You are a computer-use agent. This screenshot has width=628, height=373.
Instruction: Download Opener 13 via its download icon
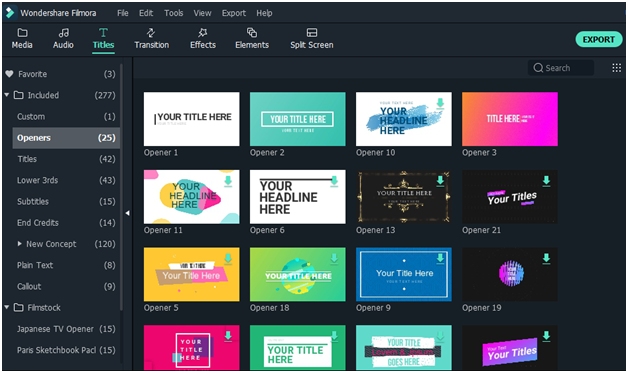440,181
